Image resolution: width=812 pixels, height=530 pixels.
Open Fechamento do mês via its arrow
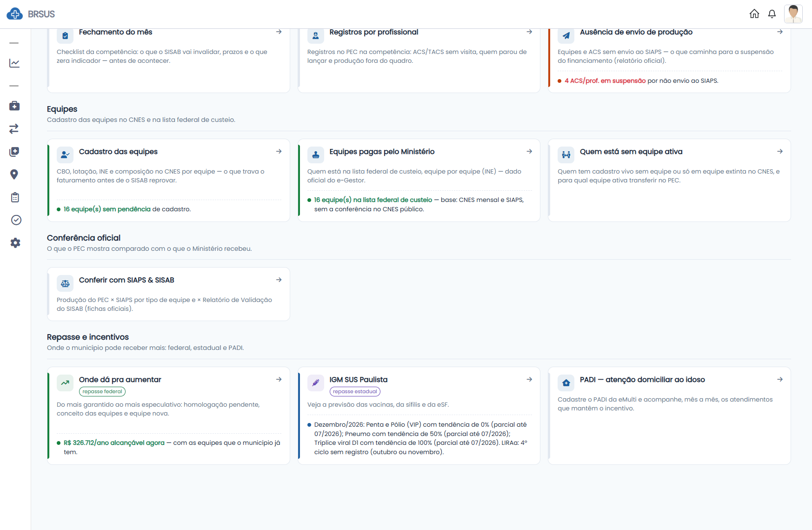tap(279, 32)
